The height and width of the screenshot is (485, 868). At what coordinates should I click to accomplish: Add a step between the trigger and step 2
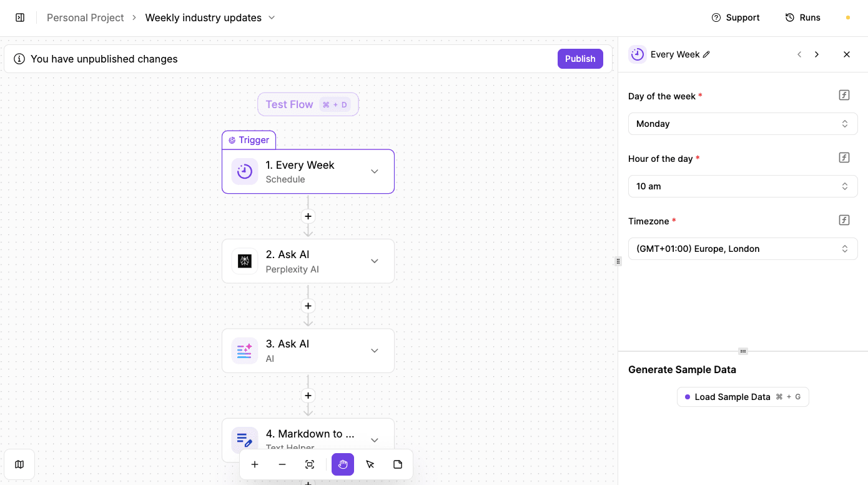point(308,216)
